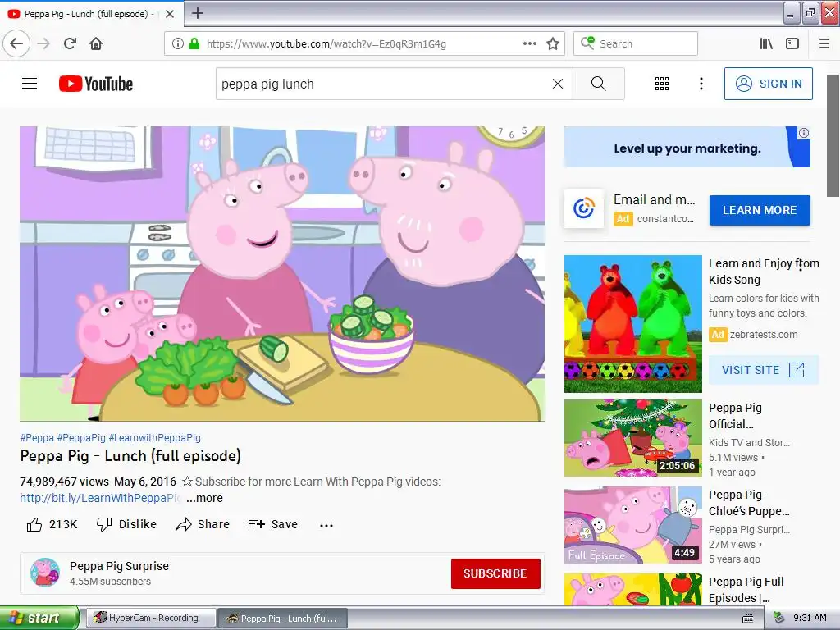
Task: Select Peppa Pig - Lunch taskbar button
Action: tap(282, 619)
